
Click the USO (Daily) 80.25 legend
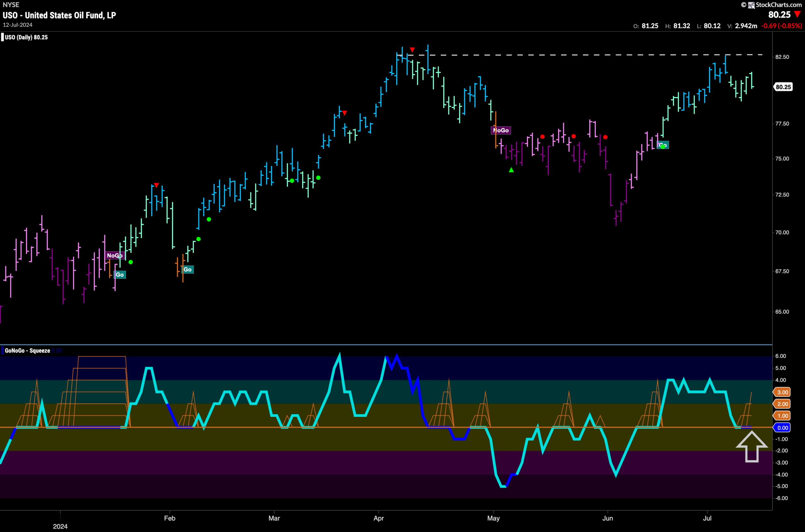(x=26, y=37)
